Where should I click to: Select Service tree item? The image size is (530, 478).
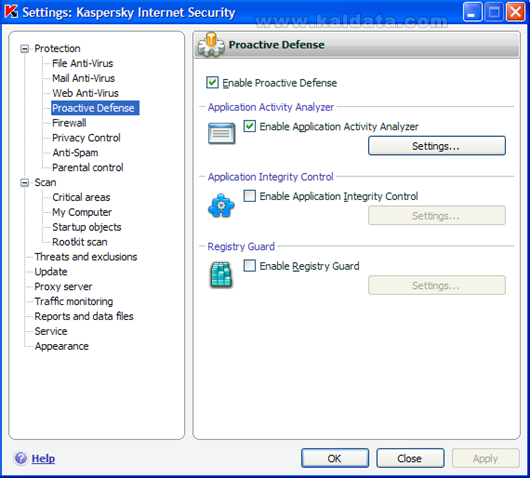coord(51,331)
